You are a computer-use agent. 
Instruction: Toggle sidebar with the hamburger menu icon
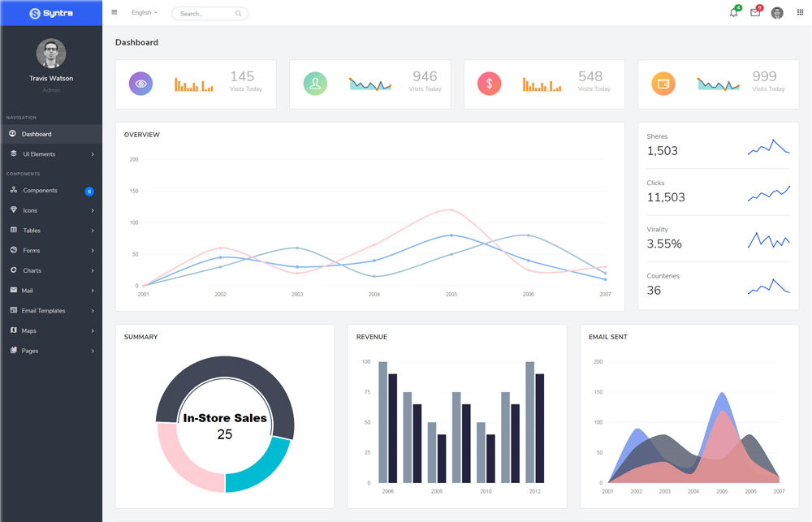[114, 13]
